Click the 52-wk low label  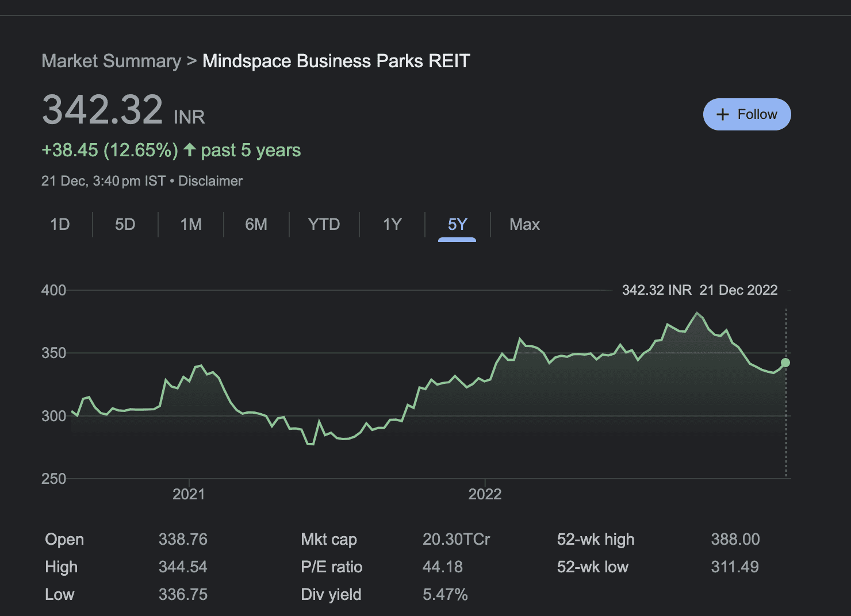coord(593,567)
